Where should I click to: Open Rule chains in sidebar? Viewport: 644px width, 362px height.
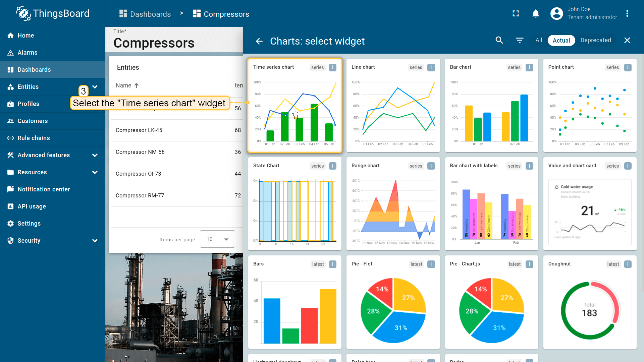click(x=34, y=138)
